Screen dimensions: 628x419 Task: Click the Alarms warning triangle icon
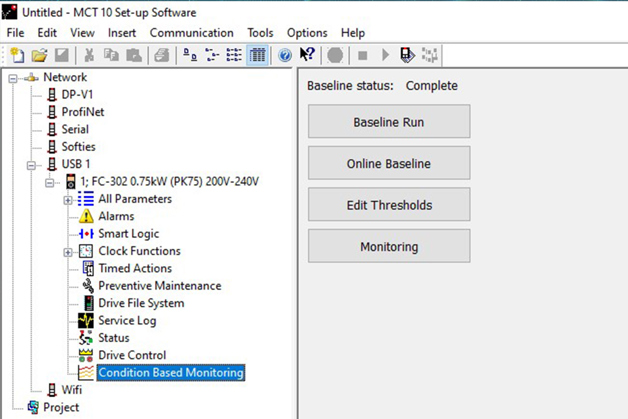(86, 216)
